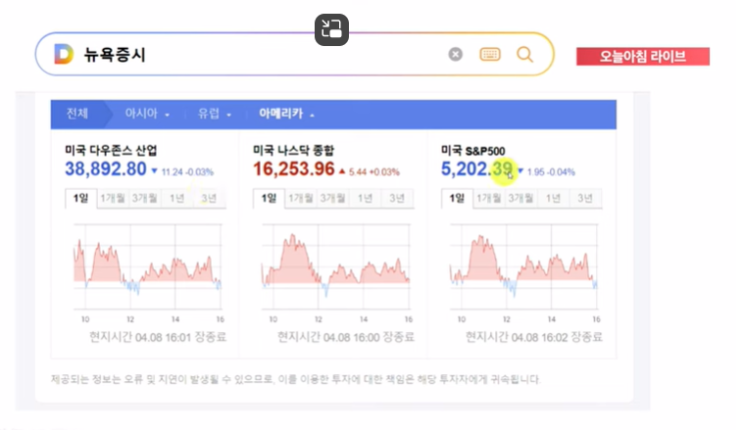743x430 pixels.
Task: Select 1년 tab in Dow Jones chart
Action: pos(177,198)
